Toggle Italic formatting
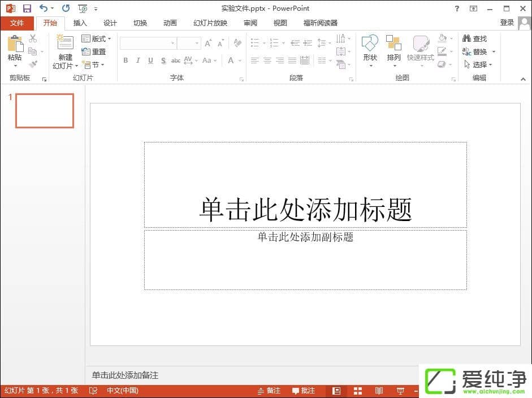Viewport: 532px width, 398px height. click(x=138, y=60)
